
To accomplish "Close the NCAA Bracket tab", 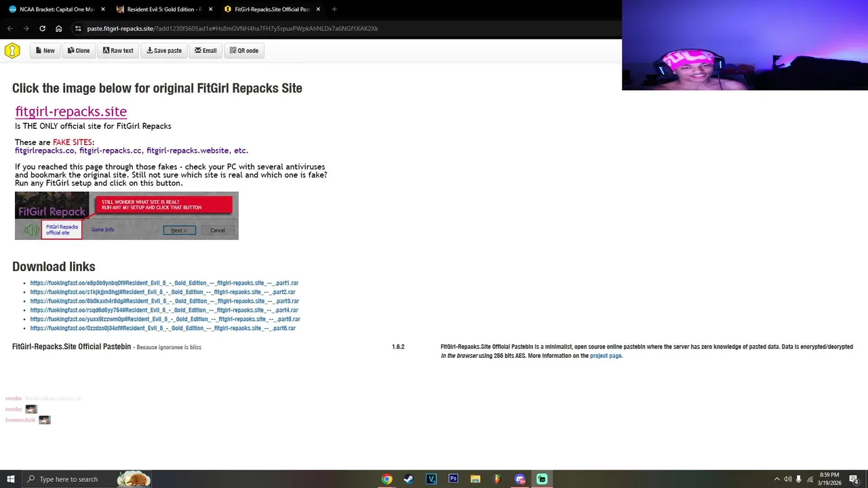I will coord(103,9).
